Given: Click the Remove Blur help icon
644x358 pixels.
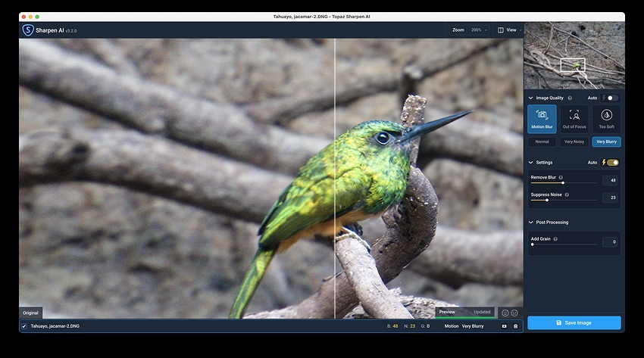Looking at the screenshot, I should pyautogui.click(x=561, y=177).
